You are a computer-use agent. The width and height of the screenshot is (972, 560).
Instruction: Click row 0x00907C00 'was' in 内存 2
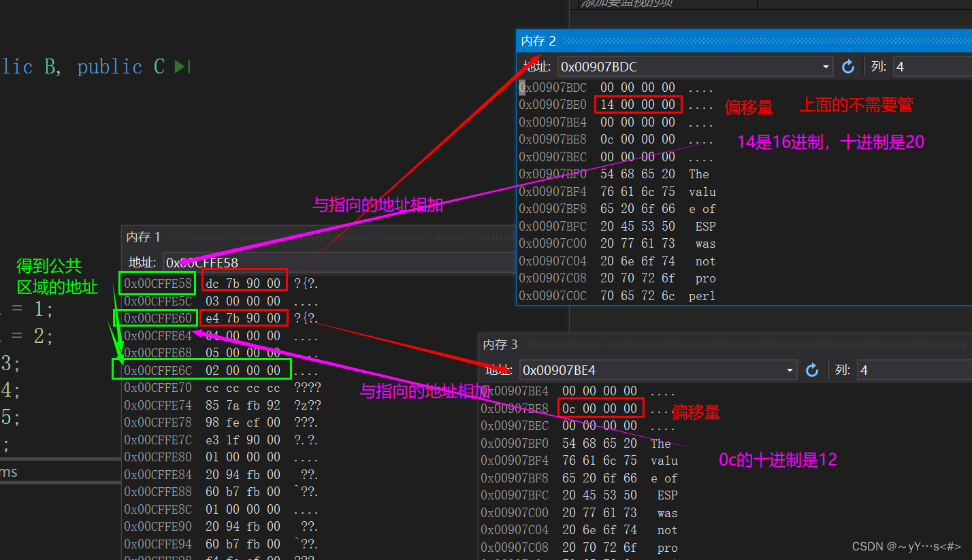click(x=617, y=244)
